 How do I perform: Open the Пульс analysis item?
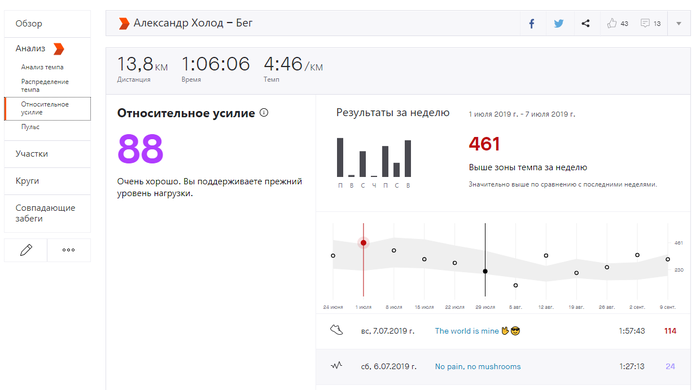[x=30, y=127]
